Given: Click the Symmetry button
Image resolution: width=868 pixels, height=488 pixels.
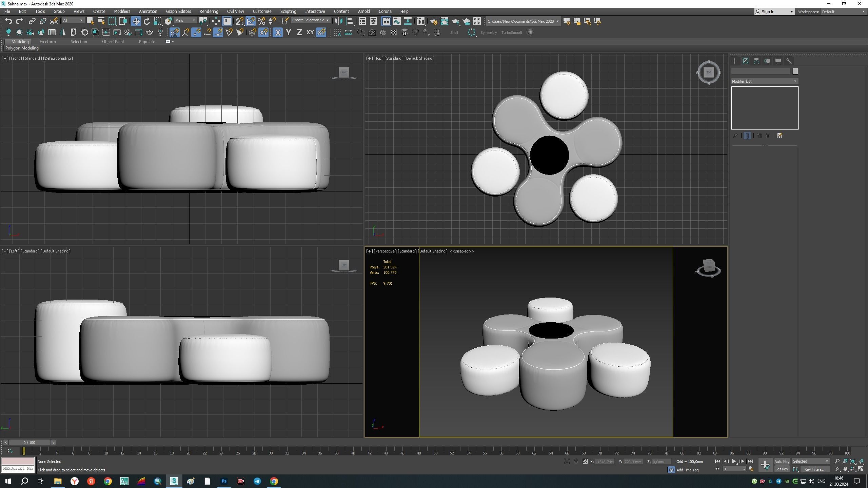Looking at the screenshot, I should point(488,33).
